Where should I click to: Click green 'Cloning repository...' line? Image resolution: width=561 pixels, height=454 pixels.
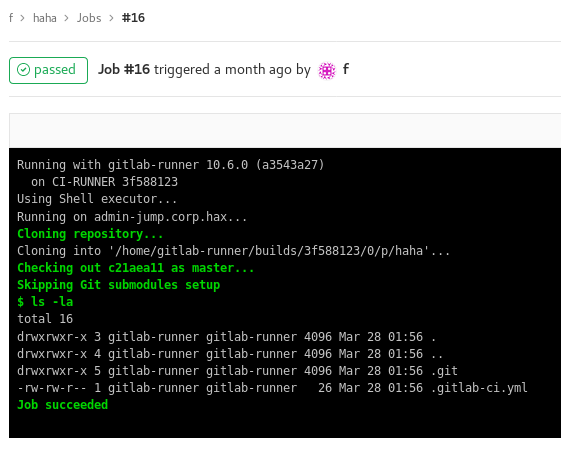click(x=90, y=234)
